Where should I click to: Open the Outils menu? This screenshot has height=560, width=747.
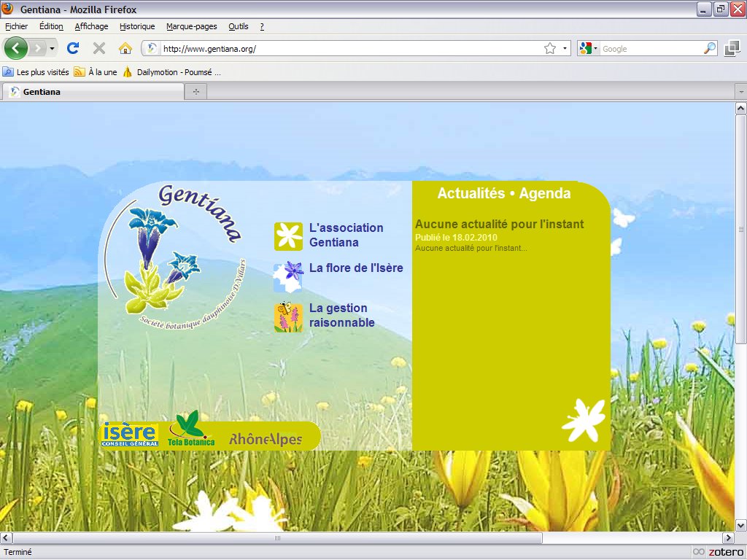click(238, 26)
